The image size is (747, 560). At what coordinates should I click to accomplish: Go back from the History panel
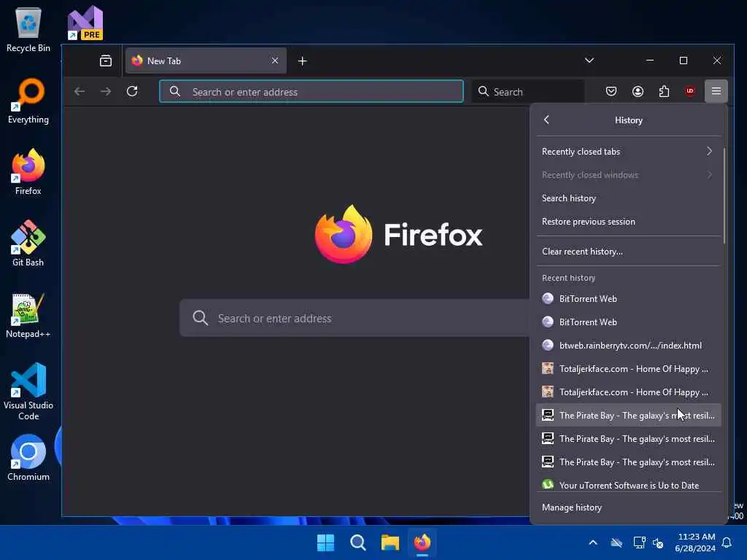click(x=546, y=120)
